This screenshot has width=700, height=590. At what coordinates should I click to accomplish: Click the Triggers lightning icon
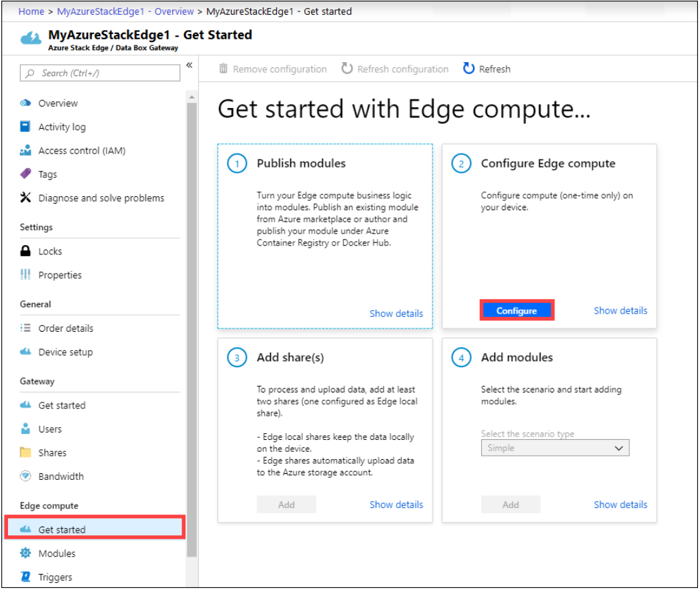[x=25, y=577]
